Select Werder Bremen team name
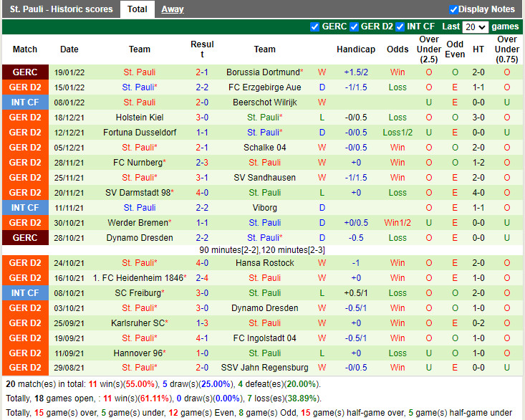525x420 pixels. pos(138,223)
